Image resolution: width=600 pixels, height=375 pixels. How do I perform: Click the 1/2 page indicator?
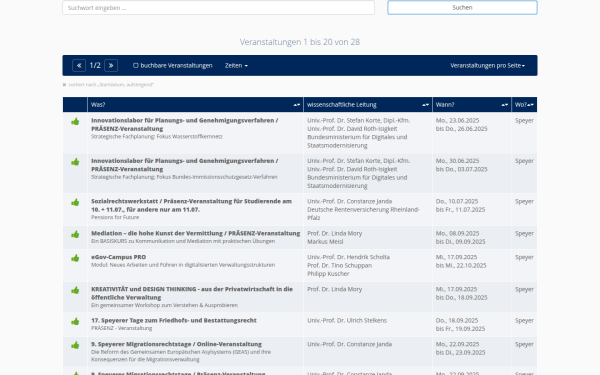95,65
